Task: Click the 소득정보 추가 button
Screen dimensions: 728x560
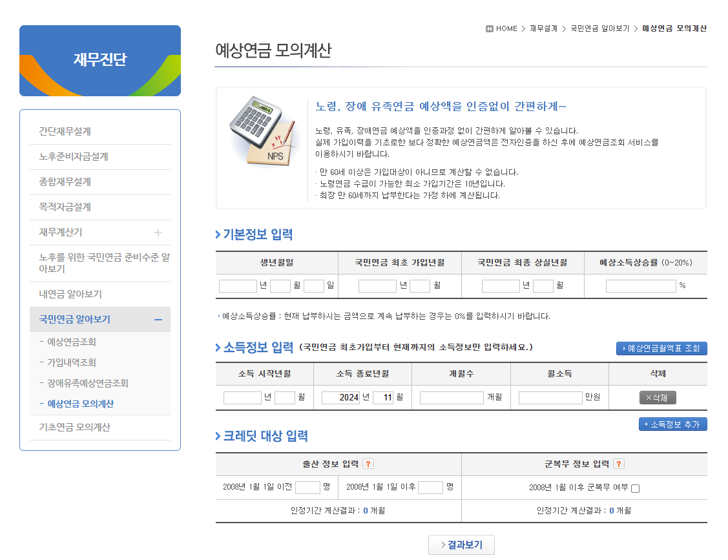Action: pos(672,424)
